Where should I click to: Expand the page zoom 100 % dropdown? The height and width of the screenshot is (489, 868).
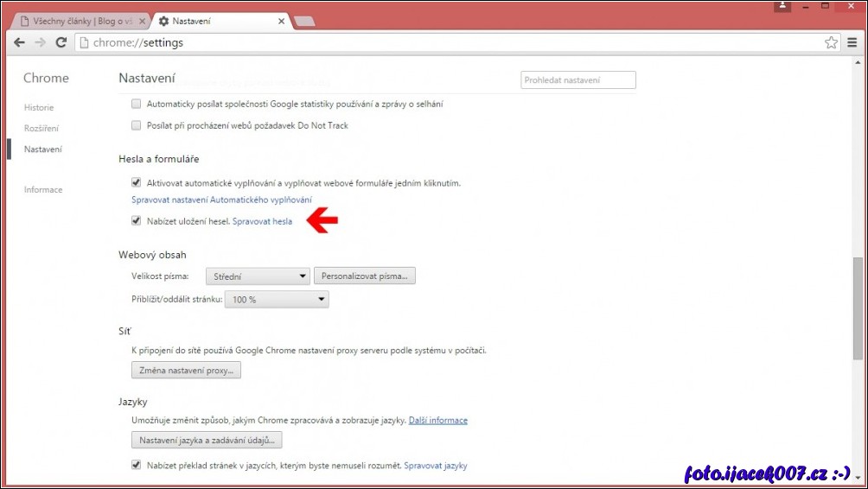pyautogui.click(x=277, y=300)
